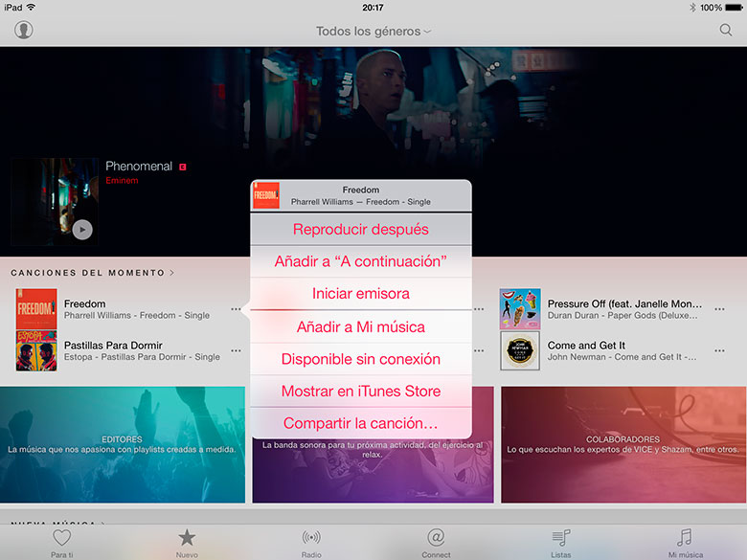747x560 pixels.
Task: Switch to the Listas tab
Action: click(560, 544)
